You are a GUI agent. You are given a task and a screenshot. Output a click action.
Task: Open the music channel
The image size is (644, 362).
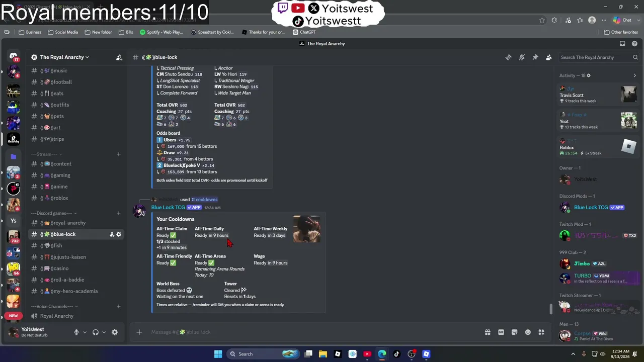pos(75,70)
